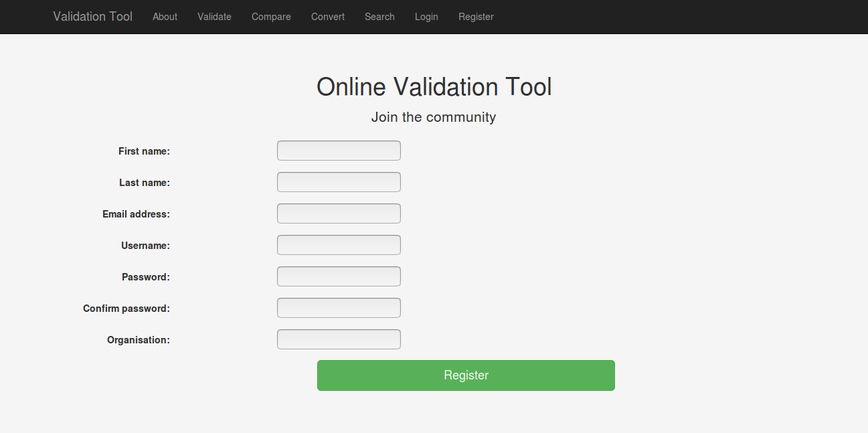The height and width of the screenshot is (433, 868).
Task: Click the Validation Tool brand link
Action: (x=93, y=17)
